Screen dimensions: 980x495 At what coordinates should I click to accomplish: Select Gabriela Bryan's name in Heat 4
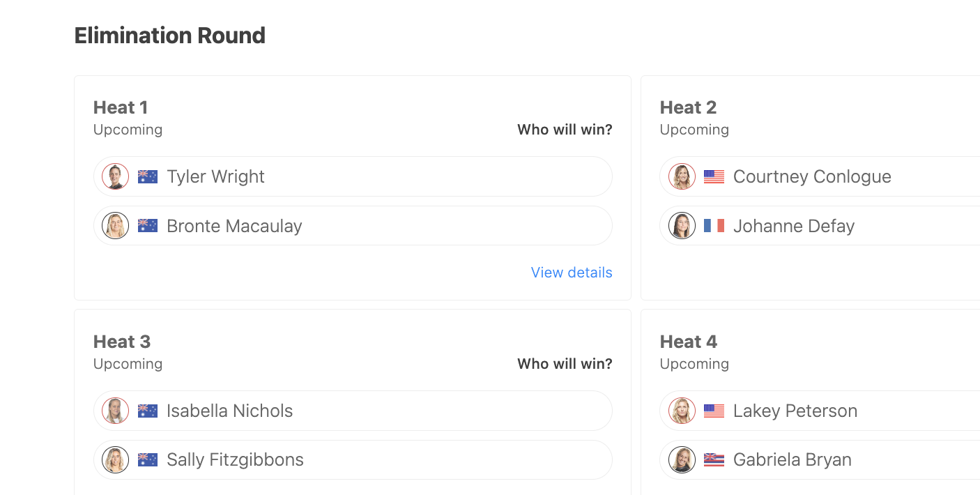[793, 460]
